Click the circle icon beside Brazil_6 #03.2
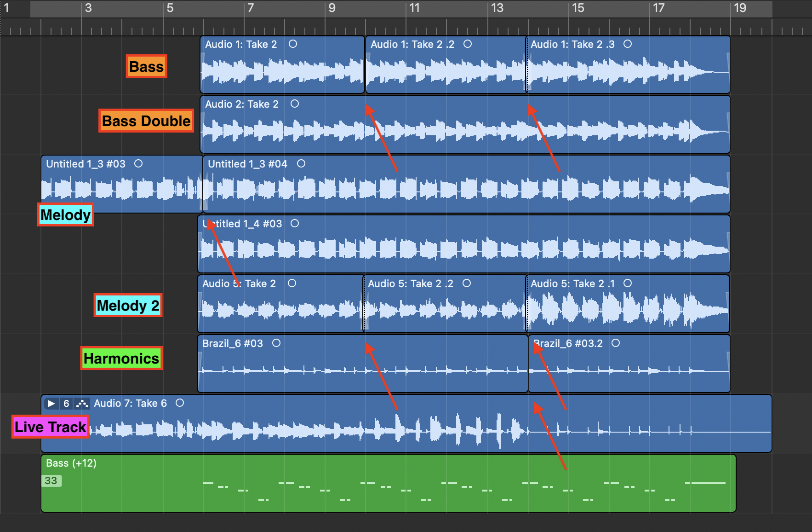Image resolution: width=812 pixels, height=532 pixels. tap(616, 343)
